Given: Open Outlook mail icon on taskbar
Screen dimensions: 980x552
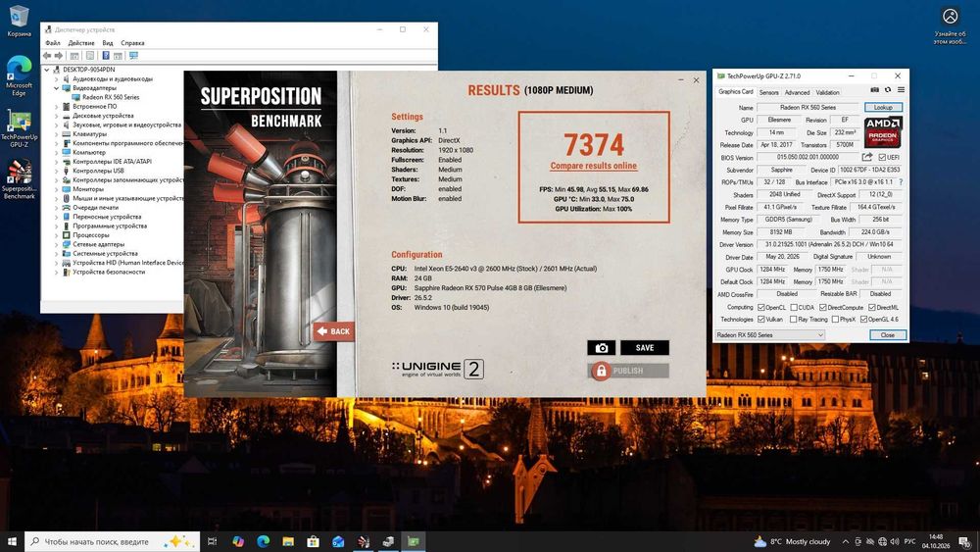Looking at the screenshot, I should point(338,541).
